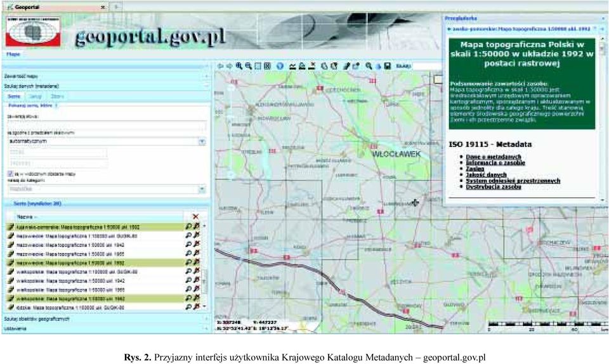Screen dimensions: 609x364
Task: Open 'Dane o metadanych' link
Action: click(494, 157)
